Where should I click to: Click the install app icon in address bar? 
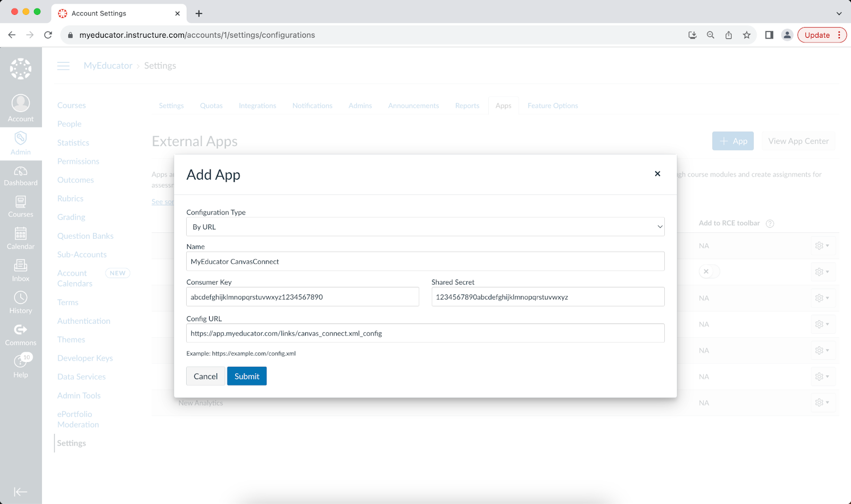693,35
